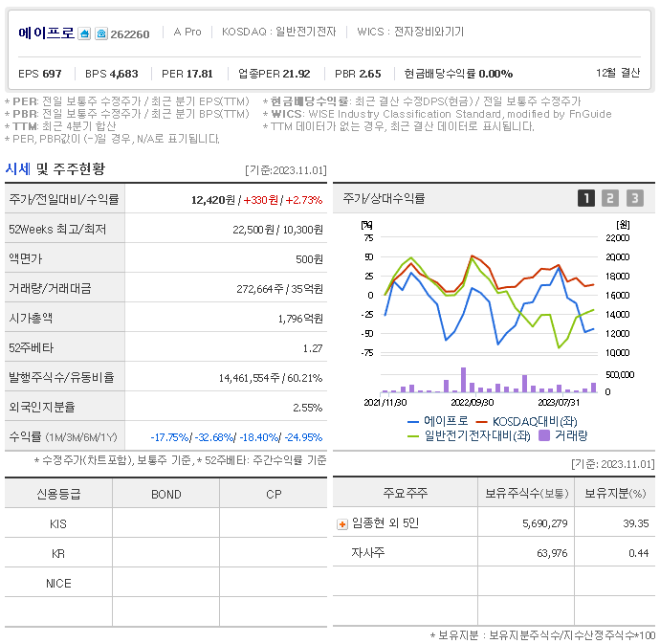Click the 'KOSDAQ : 일반전기전자' classification
Viewport: 660px width, 644px height.
pos(279,32)
